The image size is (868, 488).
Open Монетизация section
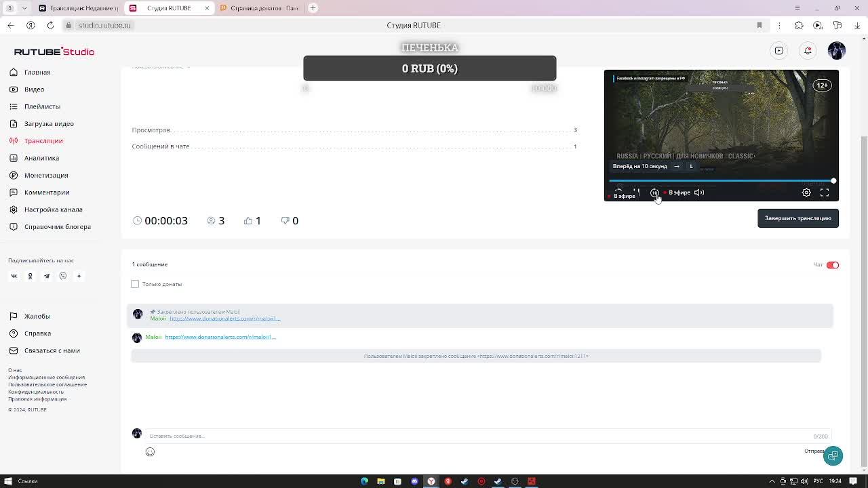click(x=39, y=175)
